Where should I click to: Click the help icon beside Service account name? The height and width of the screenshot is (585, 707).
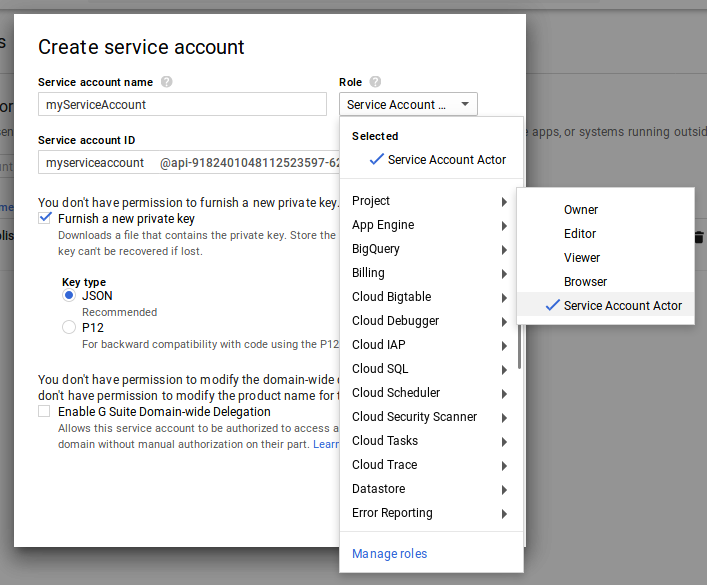(x=166, y=82)
